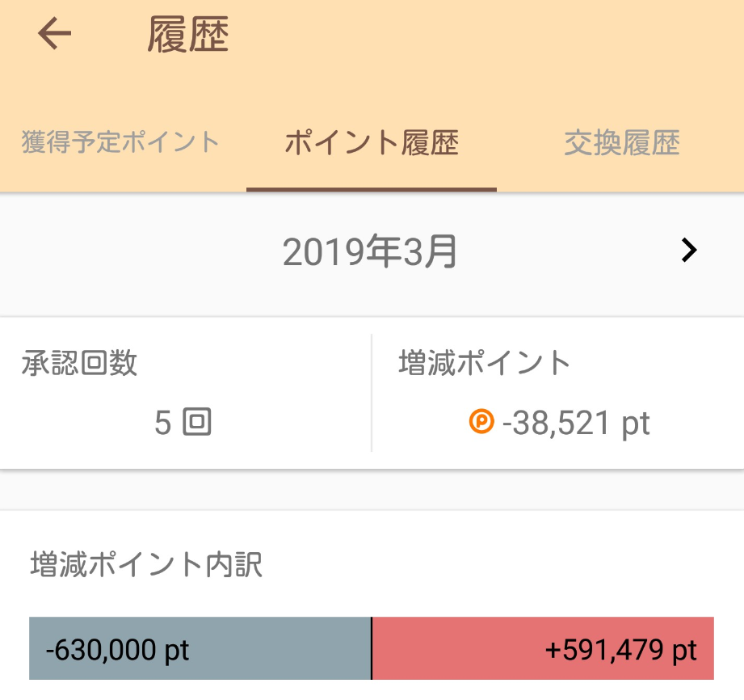
Task: Select the gray -630,000 pt bar segment
Action: click(200, 648)
